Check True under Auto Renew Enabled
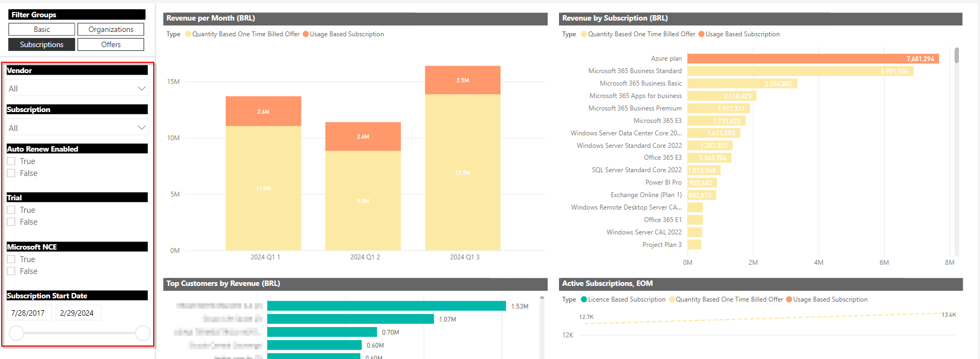 11,161
